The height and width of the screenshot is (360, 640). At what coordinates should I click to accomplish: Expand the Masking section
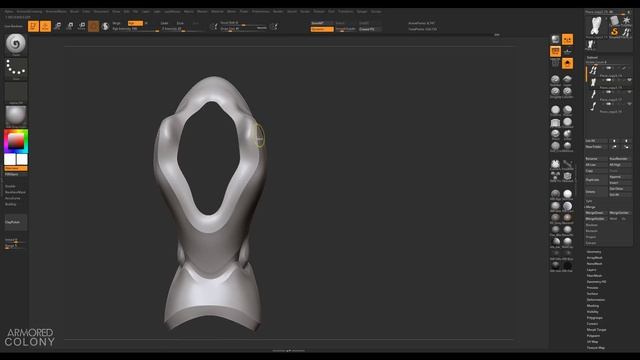(x=593, y=306)
